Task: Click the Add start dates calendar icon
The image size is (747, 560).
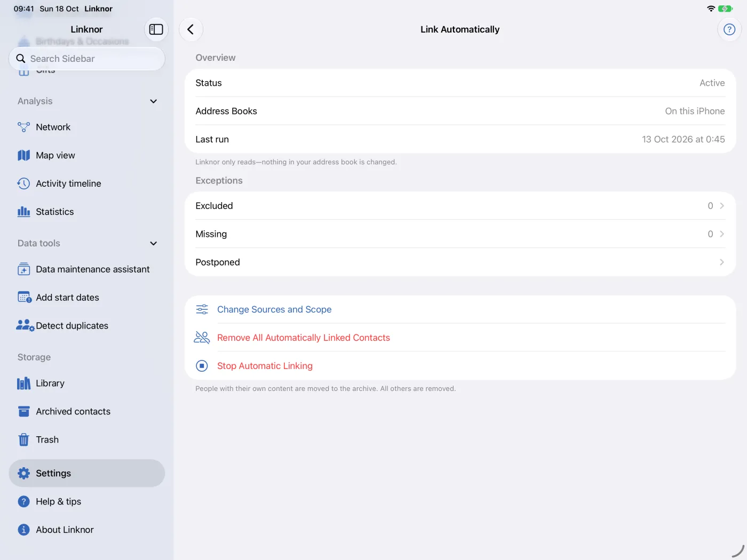Action: 25,298
